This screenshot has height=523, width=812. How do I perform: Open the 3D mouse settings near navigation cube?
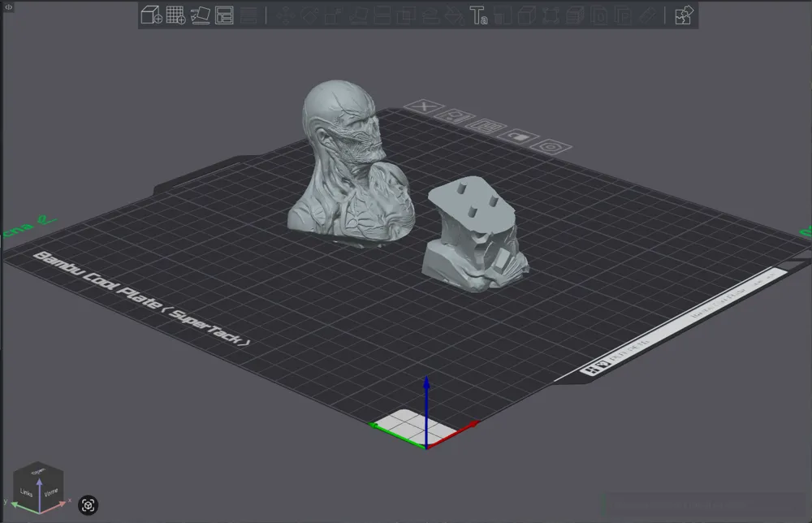(88, 505)
